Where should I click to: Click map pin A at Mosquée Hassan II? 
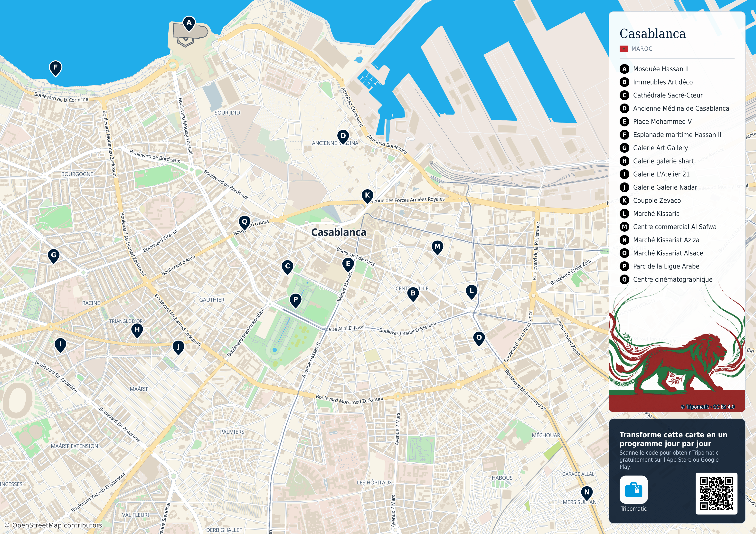189,23
